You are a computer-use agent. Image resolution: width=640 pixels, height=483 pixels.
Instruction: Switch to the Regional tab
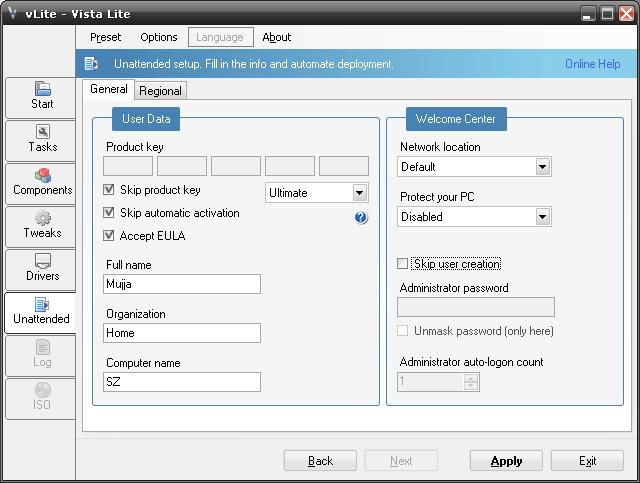point(160,91)
